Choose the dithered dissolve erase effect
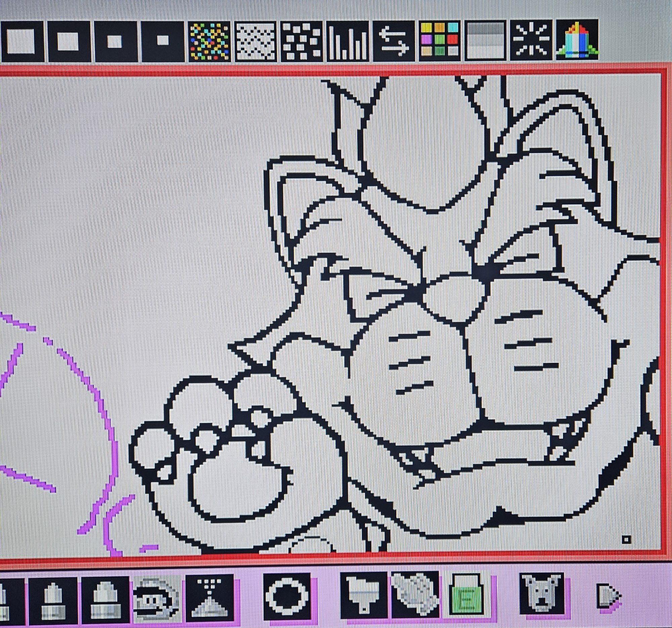 click(x=256, y=41)
